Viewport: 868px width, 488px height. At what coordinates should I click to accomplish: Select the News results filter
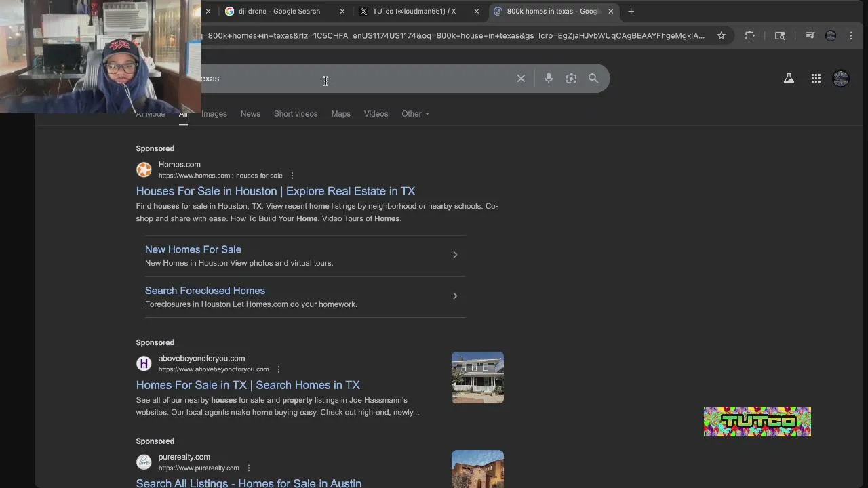click(250, 114)
